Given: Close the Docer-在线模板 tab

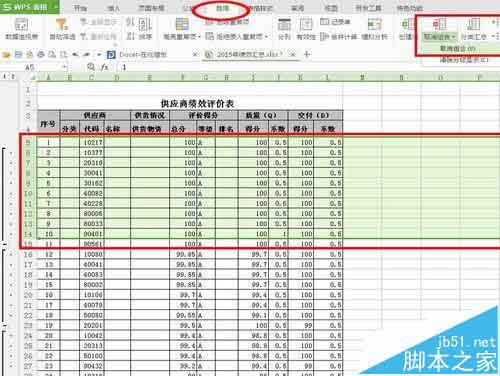Looking at the screenshot, I should coord(196,54).
